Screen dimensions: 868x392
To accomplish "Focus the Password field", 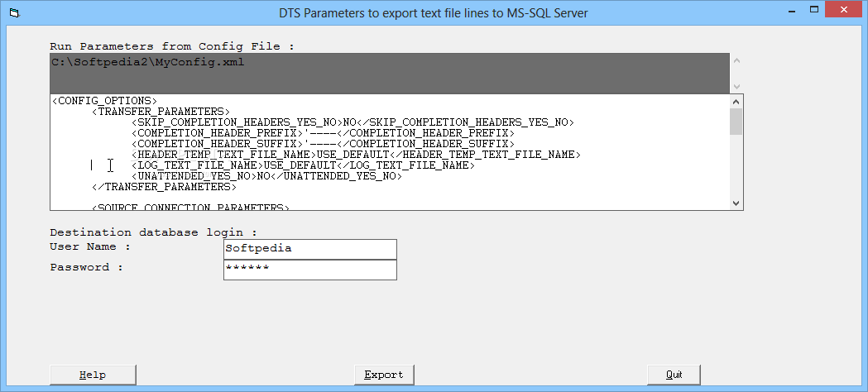I will tap(310, 270).
